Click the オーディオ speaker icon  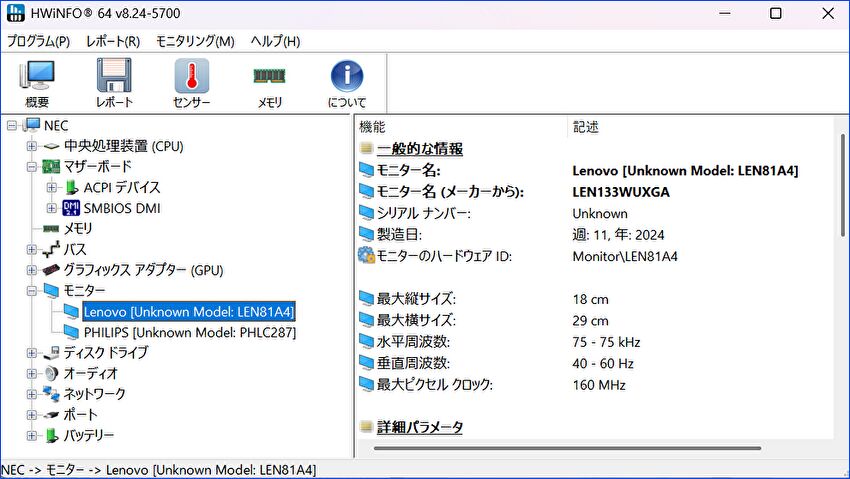click(x=51, y=373)
